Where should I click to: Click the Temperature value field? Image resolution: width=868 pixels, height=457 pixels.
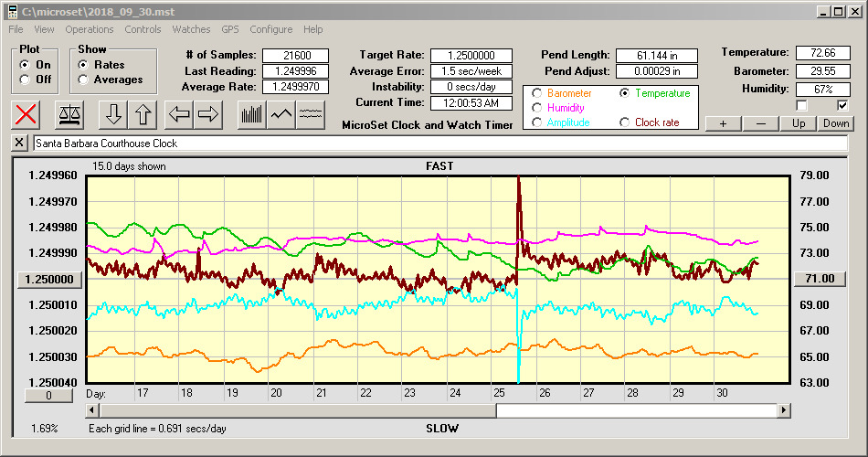[x=822, y=53]
